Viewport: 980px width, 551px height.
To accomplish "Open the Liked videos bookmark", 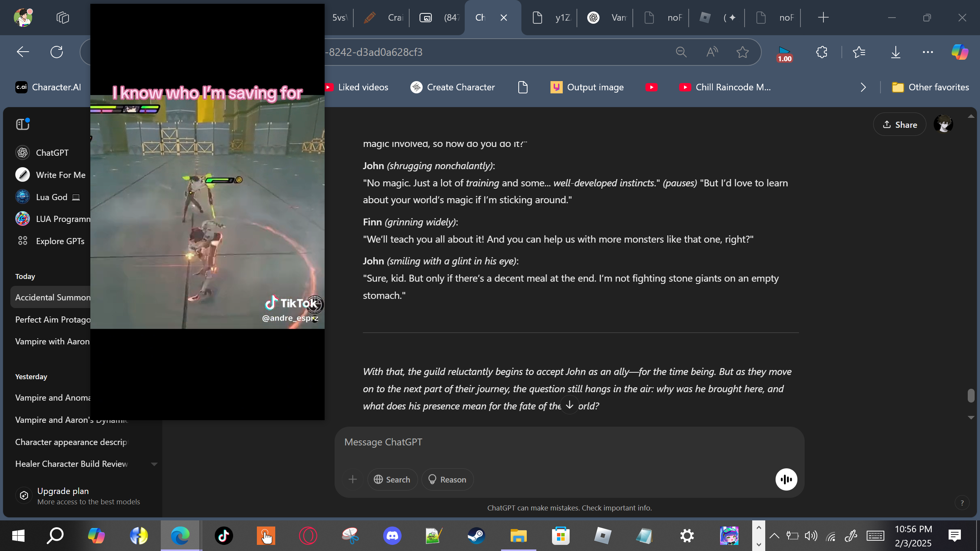I will pyautogui.click(x=357, y=87).
